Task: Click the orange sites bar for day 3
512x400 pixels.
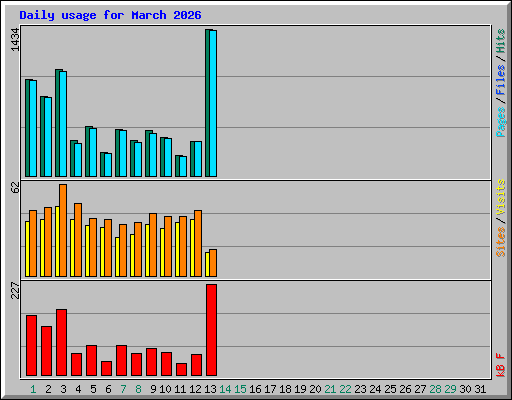Action: pos(63,230)
